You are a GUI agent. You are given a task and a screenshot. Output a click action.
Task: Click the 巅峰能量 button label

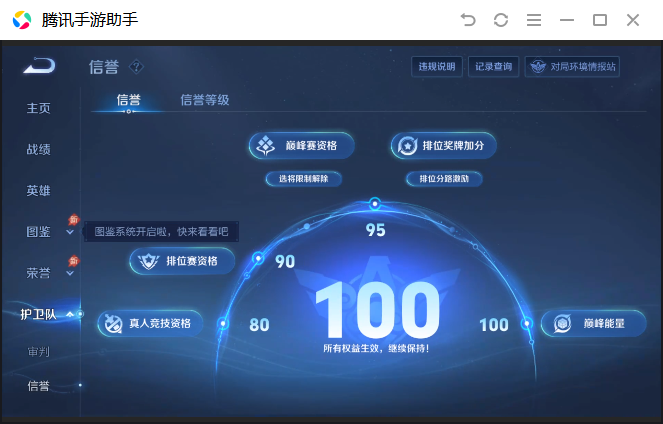[604, 324]
